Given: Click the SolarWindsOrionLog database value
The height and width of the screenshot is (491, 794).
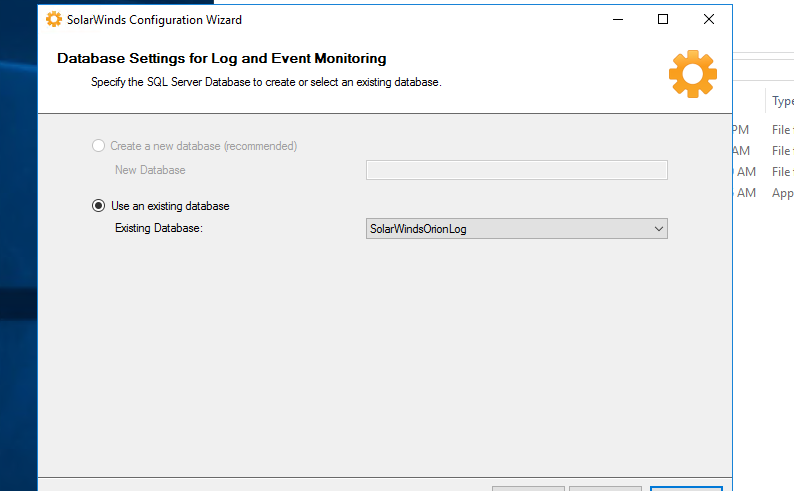Looking at the screenshot, I should (418, 229).
